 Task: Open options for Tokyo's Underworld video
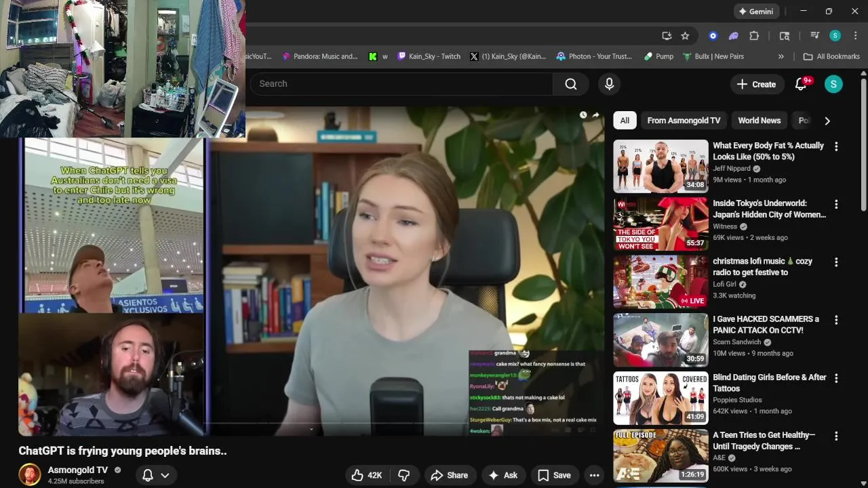(836, 204)
